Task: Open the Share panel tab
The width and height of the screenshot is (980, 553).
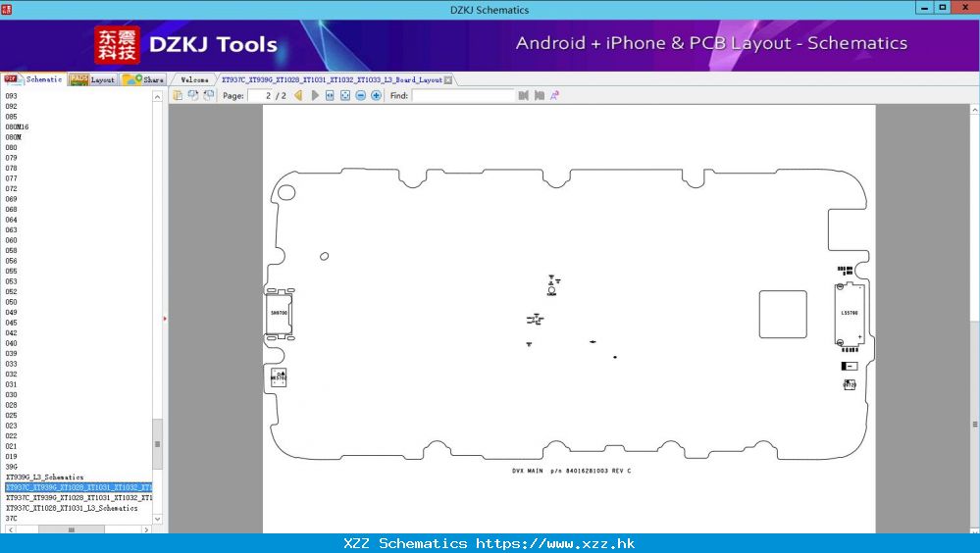Action: (x=143, y=79)
